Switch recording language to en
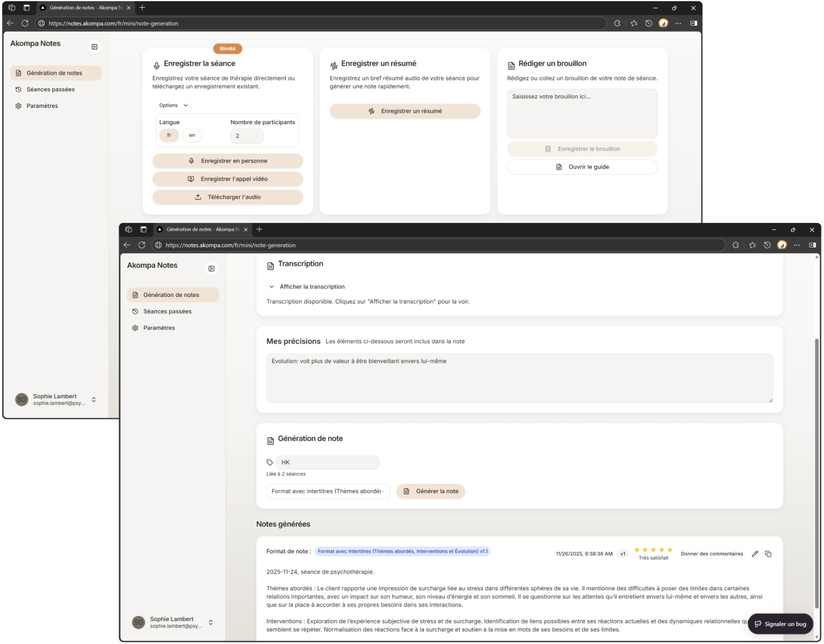824x644 pixels. click(x=192, y=135)
